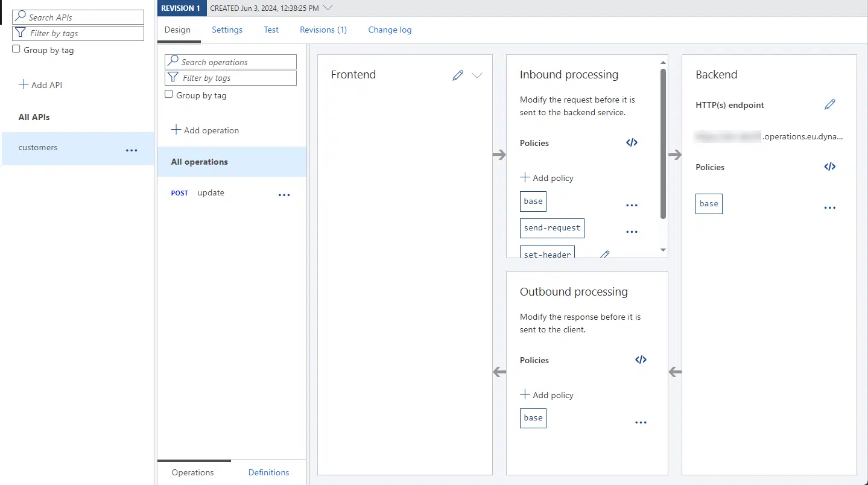Screen dimensions: 868x485
Task: Click Add operation in the operations panel
Action: click(204, 130)
